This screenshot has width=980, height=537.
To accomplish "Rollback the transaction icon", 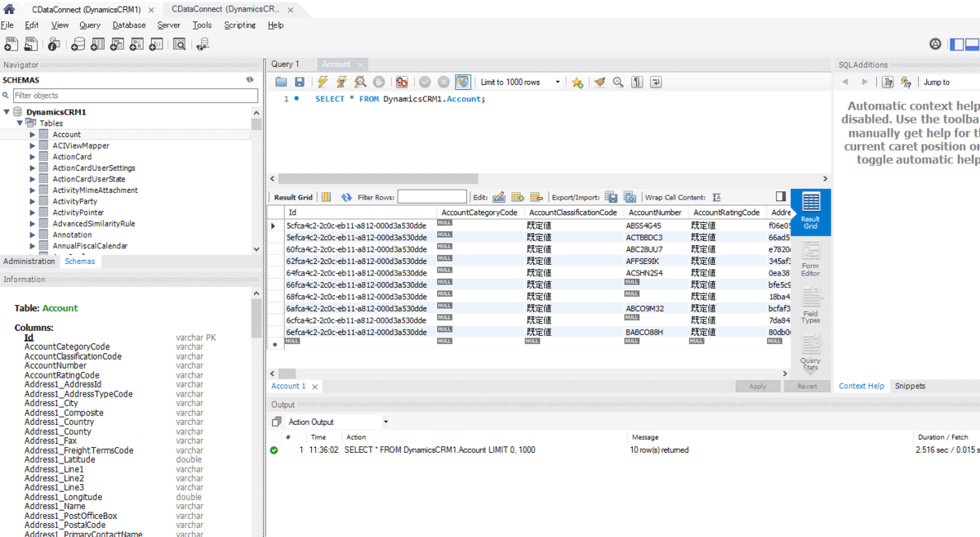I will (x=443, y=82).
